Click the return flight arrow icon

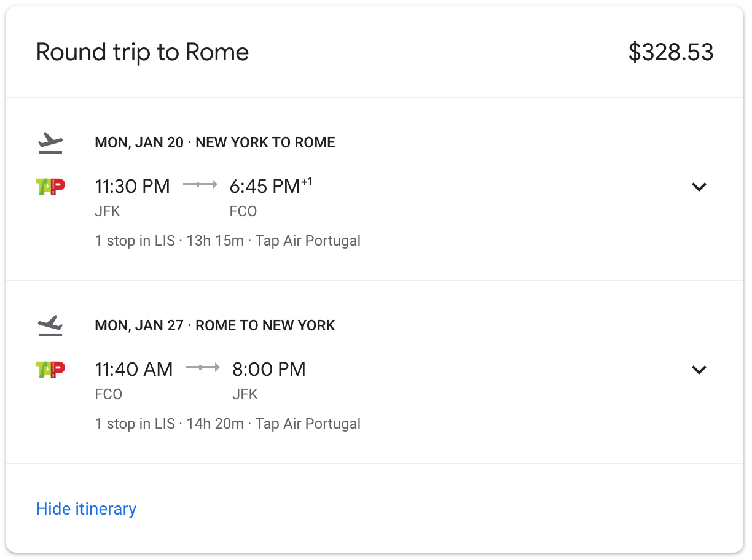click(203, 367)
